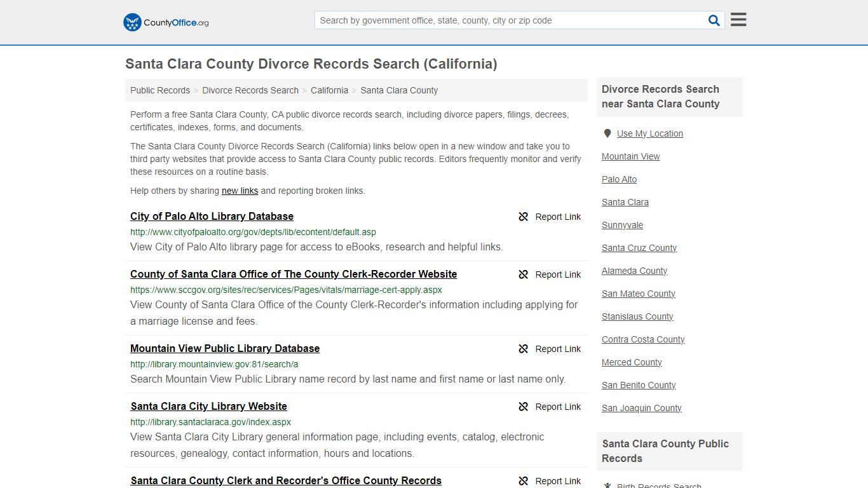This screenshot has width=868, height=488.
Task: Follow the 'new links' hyperlink
Action: pos(240,191)
